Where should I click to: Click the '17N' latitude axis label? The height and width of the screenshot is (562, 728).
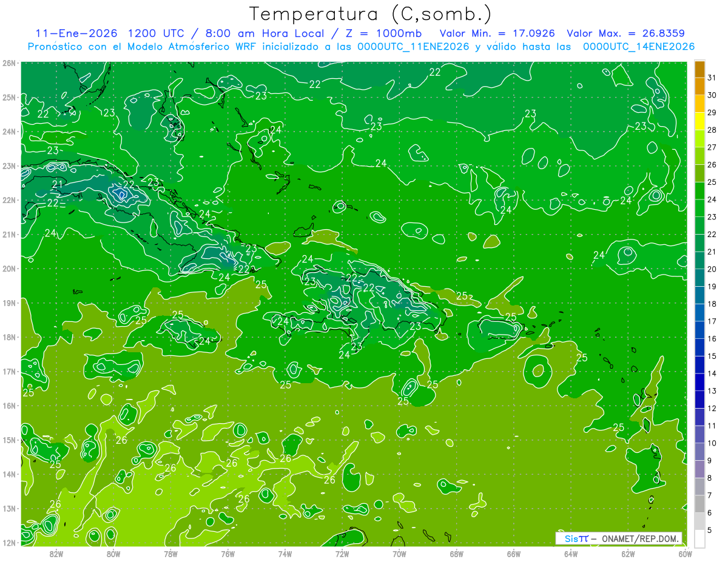coord(8,372)
